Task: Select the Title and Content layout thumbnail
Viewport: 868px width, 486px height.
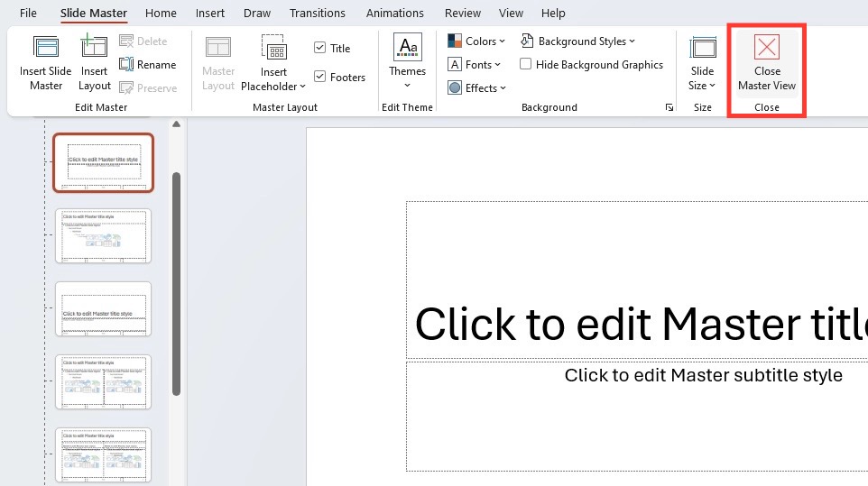Action: [104, 235]
